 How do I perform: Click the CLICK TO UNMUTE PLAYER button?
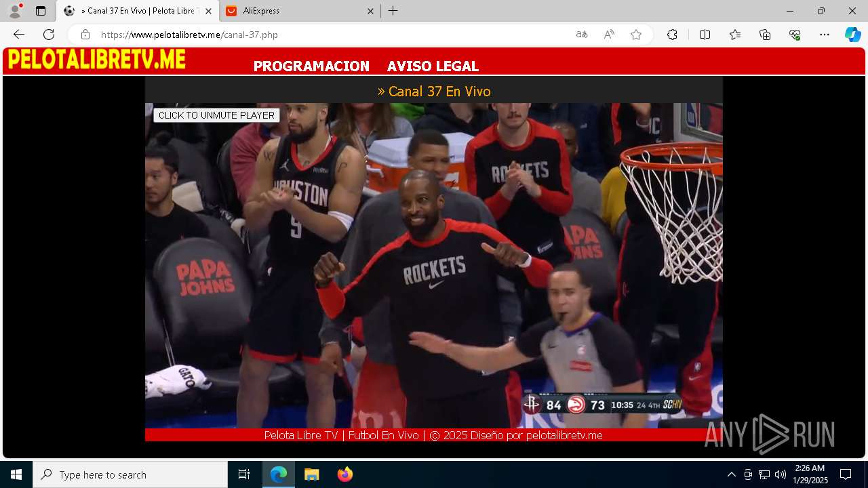tap(216, 115)
